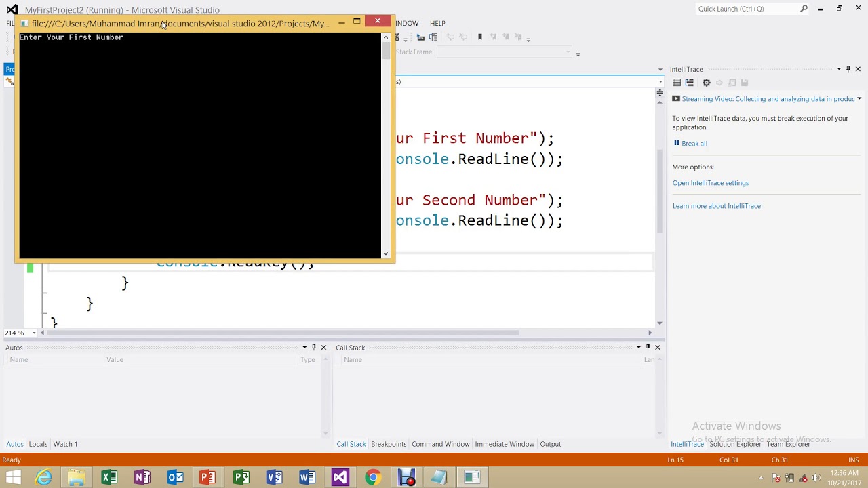
Task: Open OneNote from the taskbar
Action: [x=142, y=477]
